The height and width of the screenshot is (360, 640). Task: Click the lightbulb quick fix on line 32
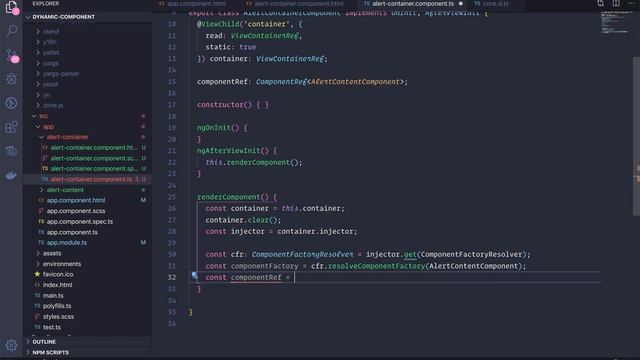pyautogui.click(x=194, y=276)
